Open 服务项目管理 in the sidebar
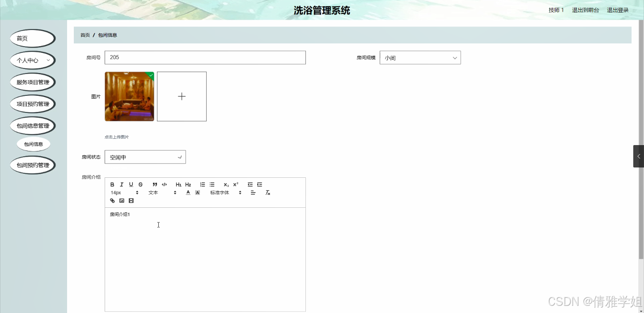The image size is (644, 313). 33,82
